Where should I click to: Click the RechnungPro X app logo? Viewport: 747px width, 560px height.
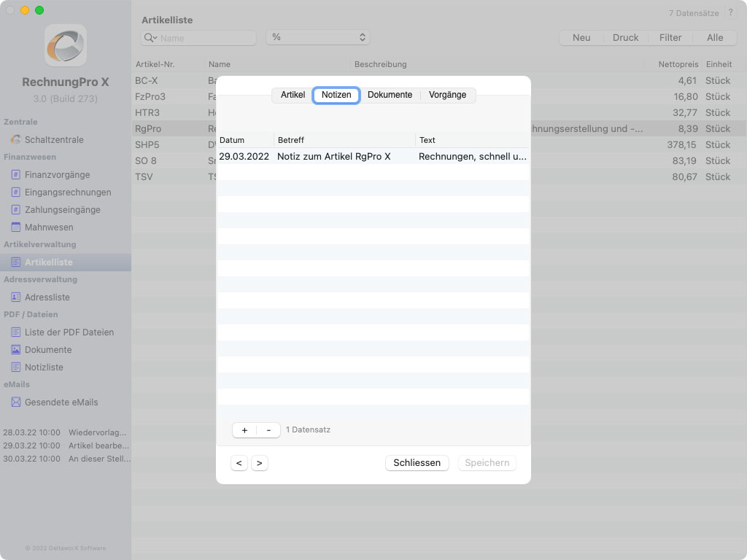click(66, 45)
